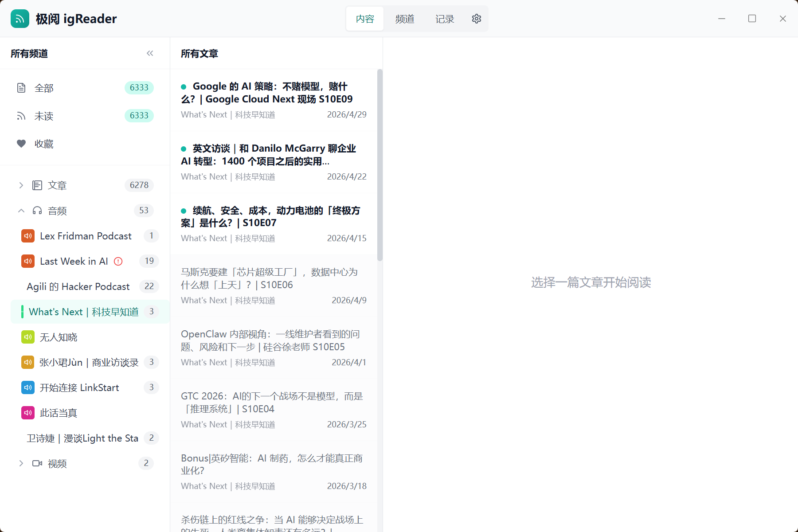
Task: Collapse the channel sidebar with double-chevron
Action: coord(150,53)
